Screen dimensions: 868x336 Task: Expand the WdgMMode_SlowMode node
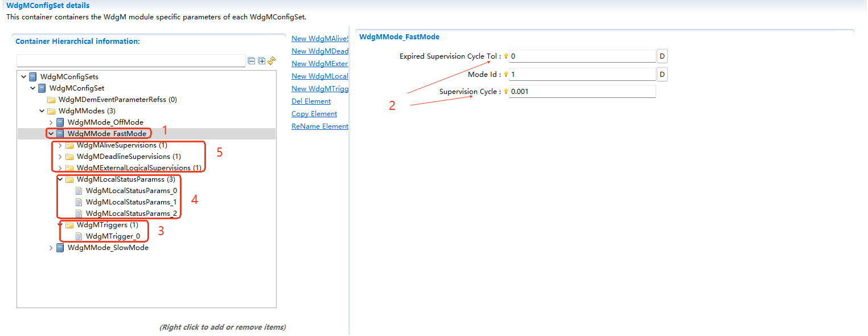point(51,248)
